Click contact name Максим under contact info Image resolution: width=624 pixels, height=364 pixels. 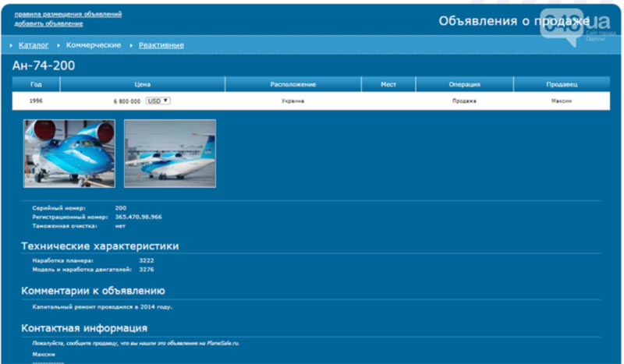(44, 355)
